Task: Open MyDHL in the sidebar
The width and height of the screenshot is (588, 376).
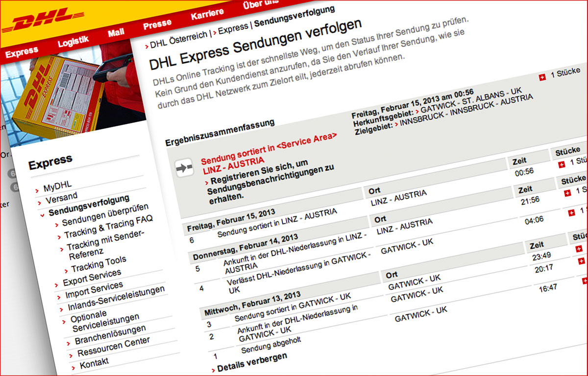Action: pyautogui.click(x=57, y=187)
